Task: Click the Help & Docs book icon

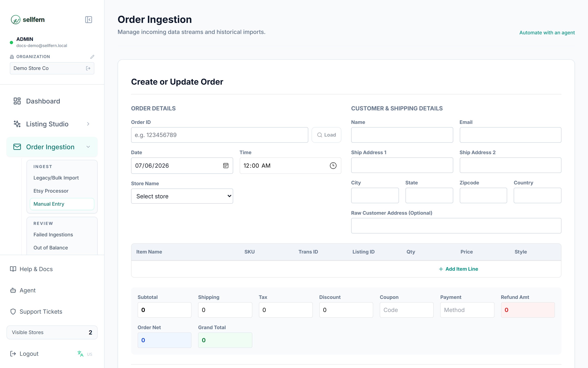Action: coord(13,269)
